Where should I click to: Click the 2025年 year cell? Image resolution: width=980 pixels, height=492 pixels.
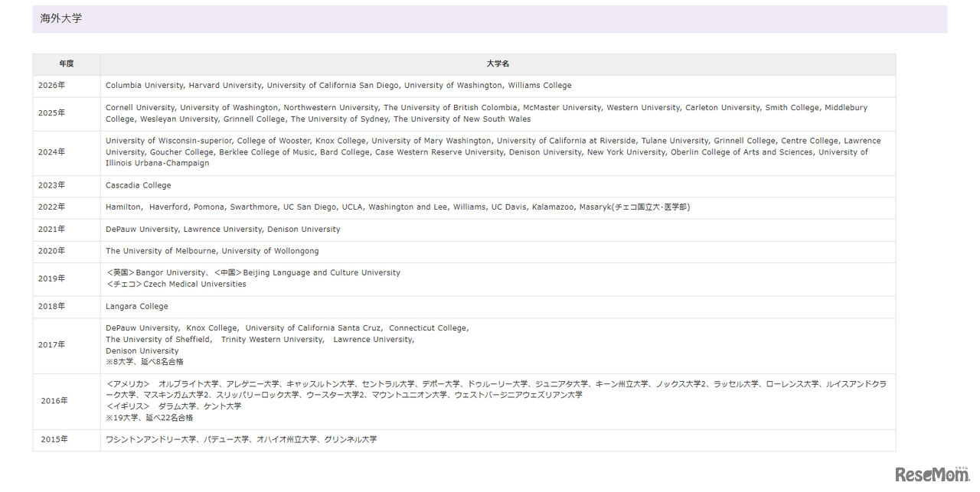coord(67,113)
